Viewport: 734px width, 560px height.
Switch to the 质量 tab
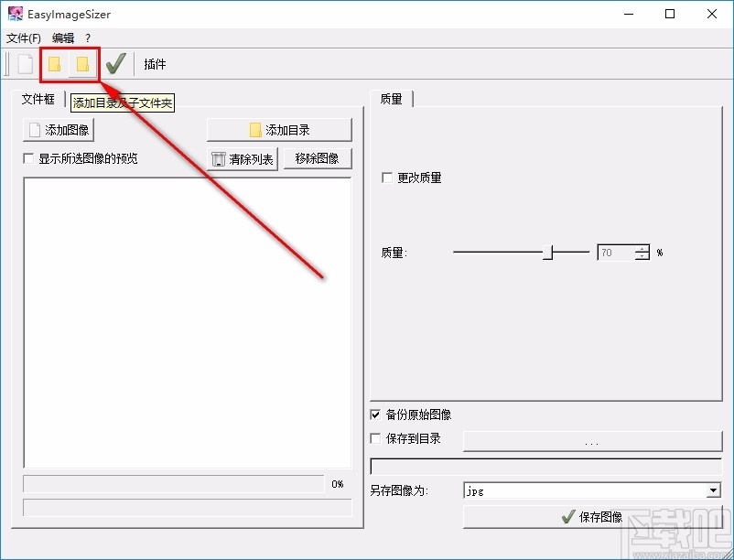pyautogui.click(x=391, y=99)
